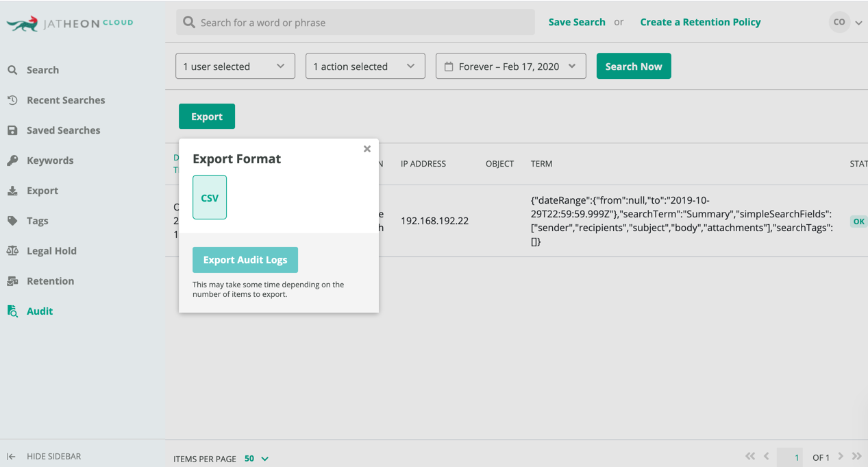
Task: Click the magnifier icon in search bar
Action: click(189, 23)
